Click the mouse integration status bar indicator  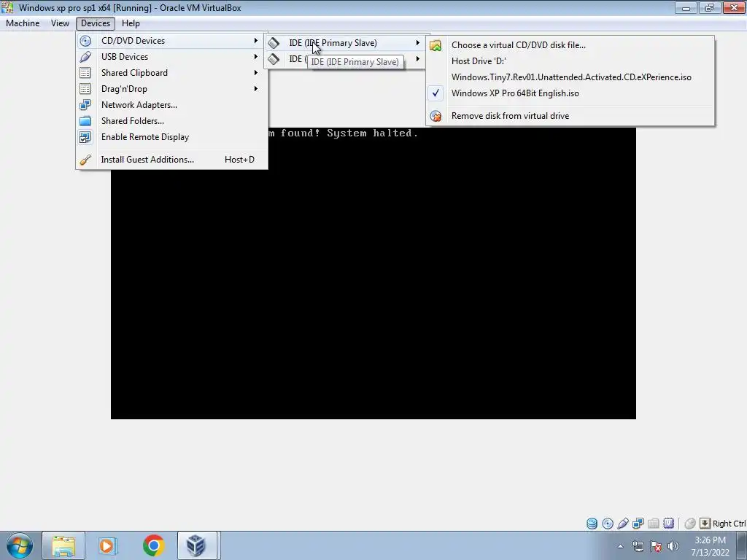pos(690,524)
